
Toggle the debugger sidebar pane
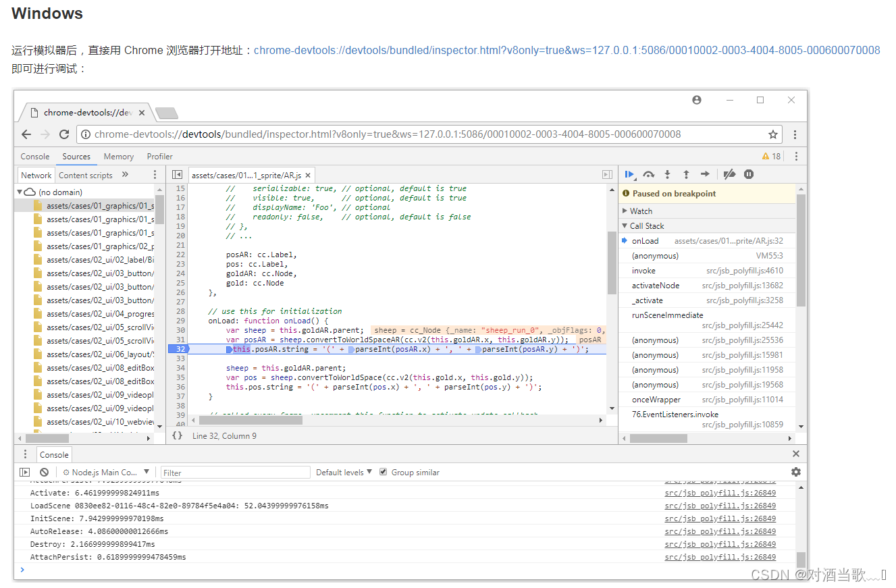point(607,175)
